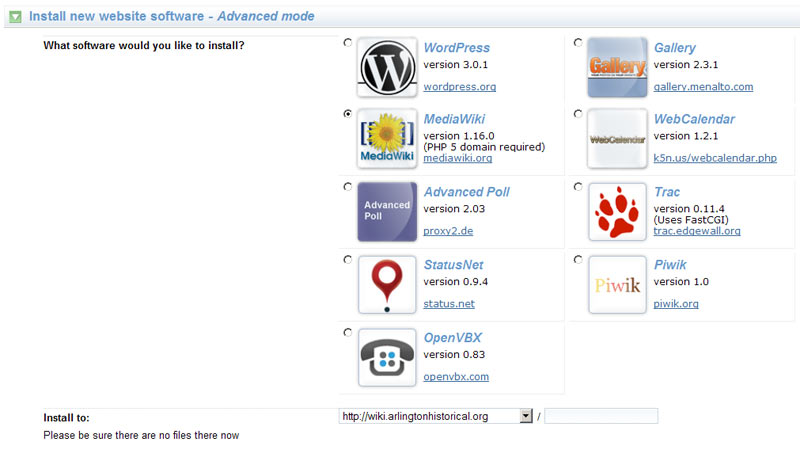Open the proxy2.de link
The width and height of the screenshot is (800, 461).
[448, 231]
